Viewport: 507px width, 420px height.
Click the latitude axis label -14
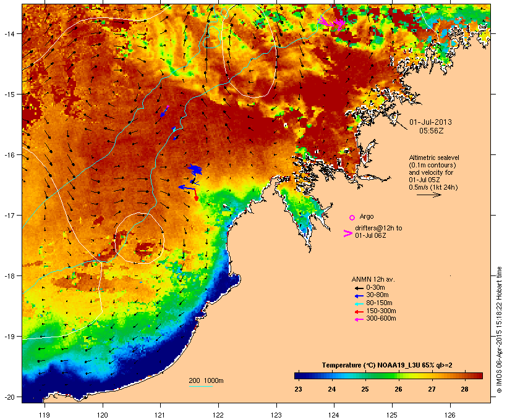click(x=9, y=33)
